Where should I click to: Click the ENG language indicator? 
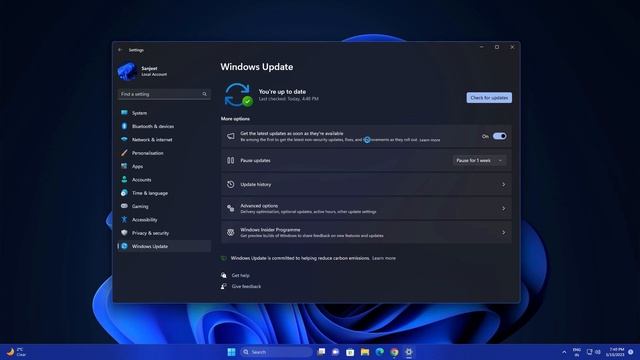577,352
